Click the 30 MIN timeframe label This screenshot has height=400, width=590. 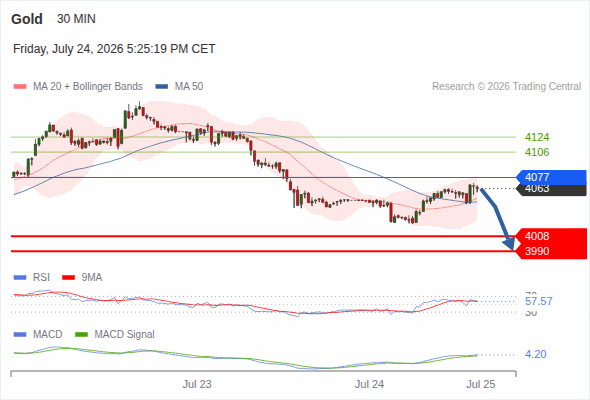point(76,19)
